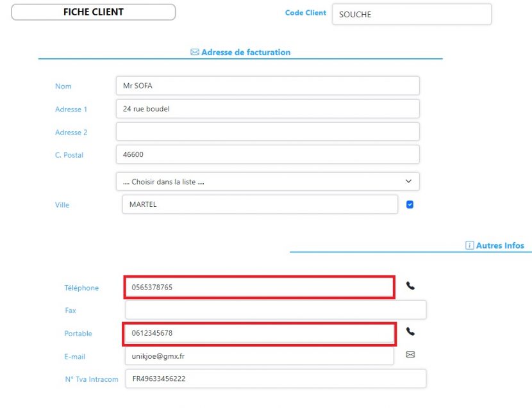
Task: Click the Ville label
Action: (62, 205)
